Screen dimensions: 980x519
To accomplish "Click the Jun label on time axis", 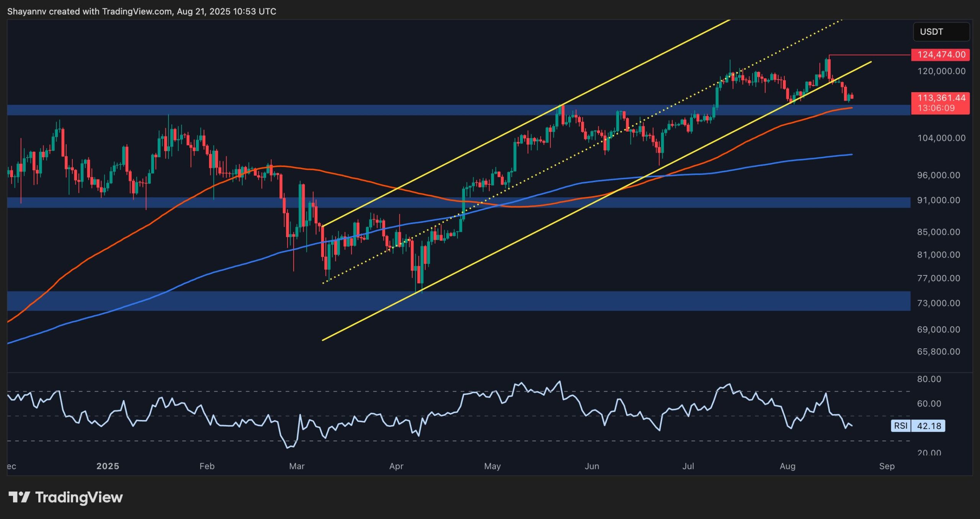I will point(591,466).
